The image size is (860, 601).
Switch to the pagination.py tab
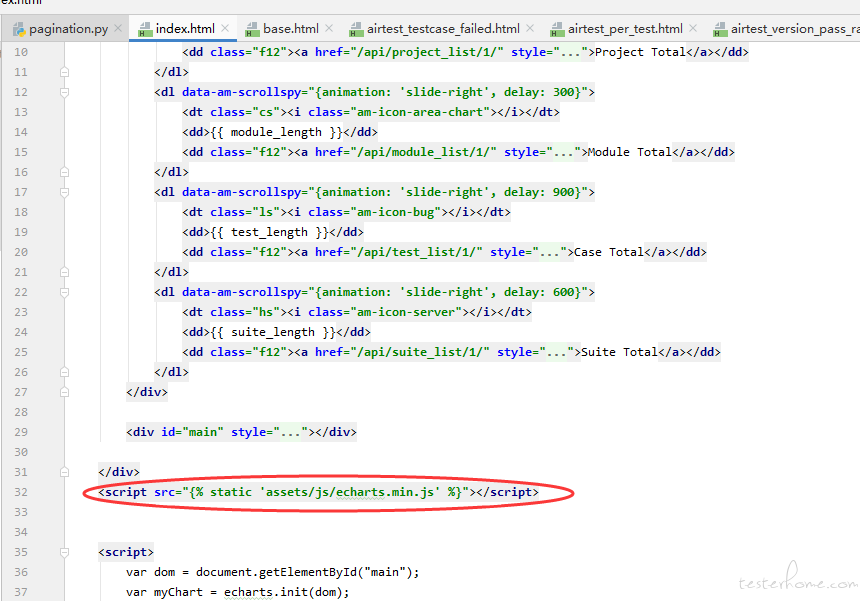69,29
